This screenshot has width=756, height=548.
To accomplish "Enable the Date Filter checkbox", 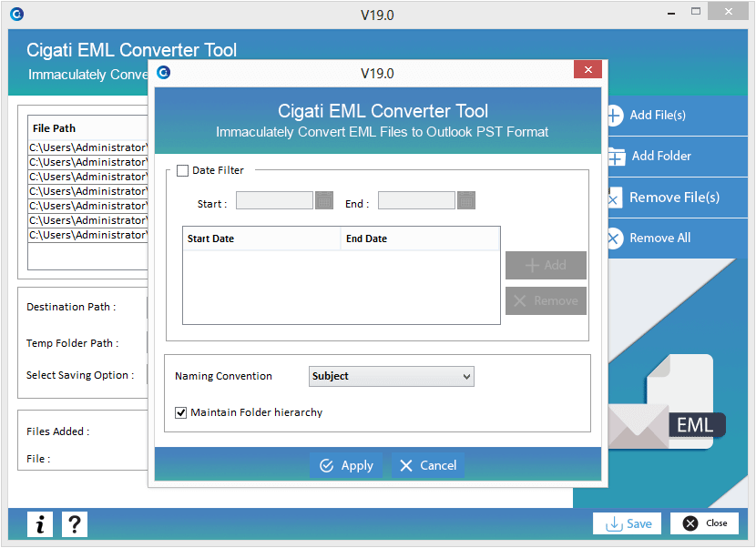I will [182, 170].
